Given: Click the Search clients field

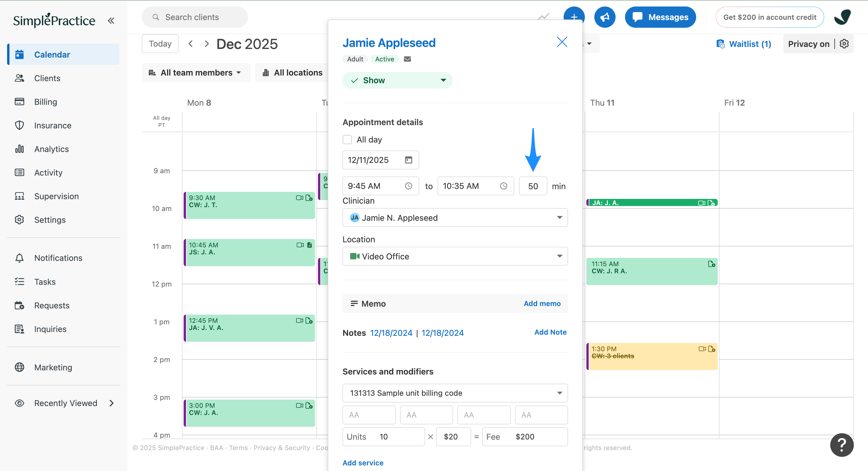Looking at the screenshot, I should (x=195, y=17).
